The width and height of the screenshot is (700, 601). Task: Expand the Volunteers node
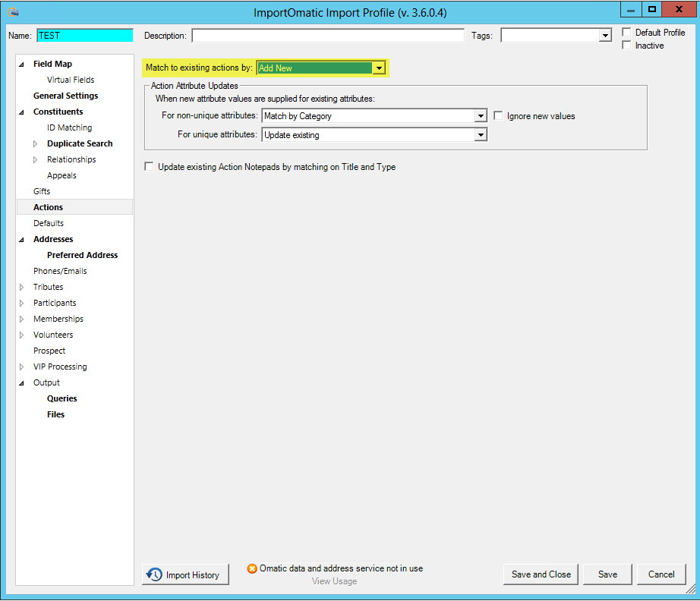tap(21, 335)
